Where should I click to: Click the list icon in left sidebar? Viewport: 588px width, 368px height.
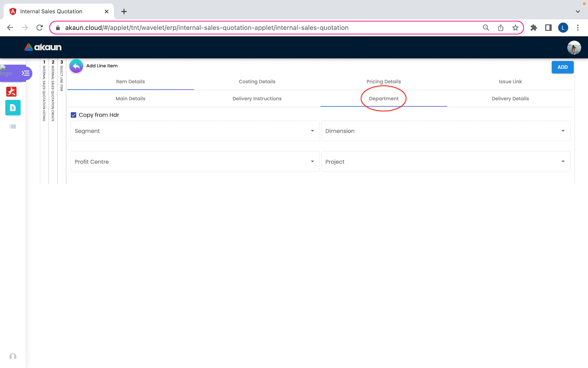click(13, 127)
